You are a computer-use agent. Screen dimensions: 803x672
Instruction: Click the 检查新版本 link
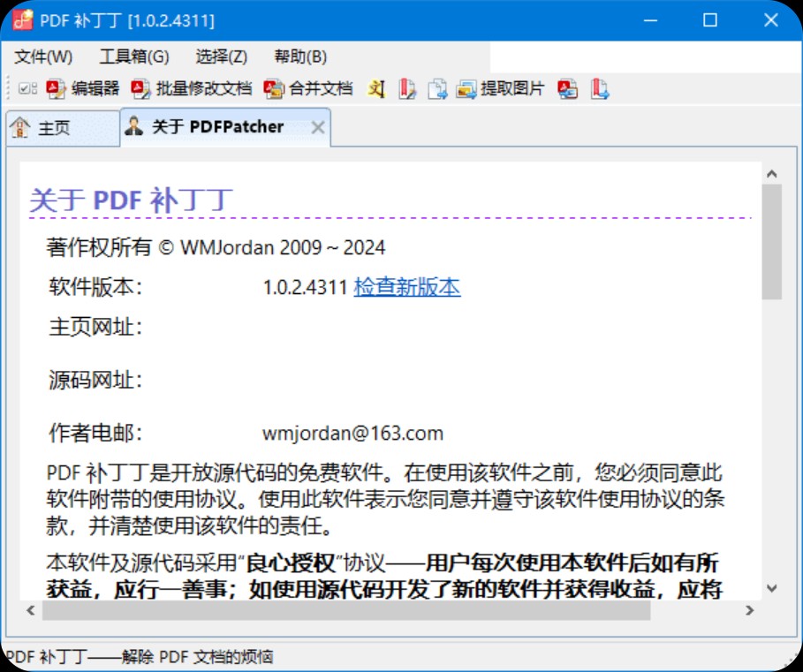[407, 287]
